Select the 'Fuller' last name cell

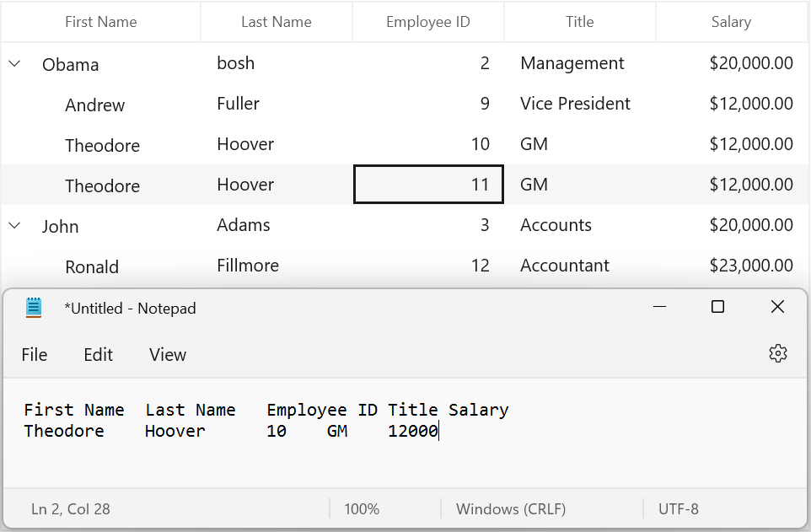(277, 104)
